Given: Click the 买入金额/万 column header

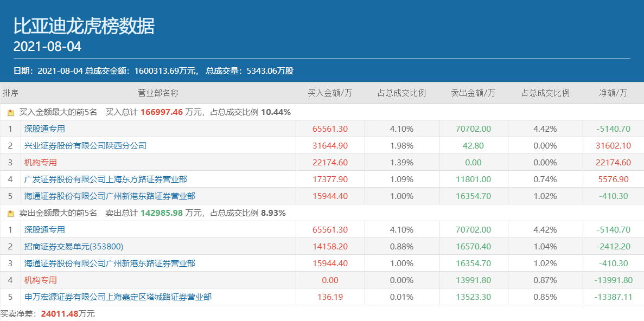Looking at the screenshot, I should 330,93.
